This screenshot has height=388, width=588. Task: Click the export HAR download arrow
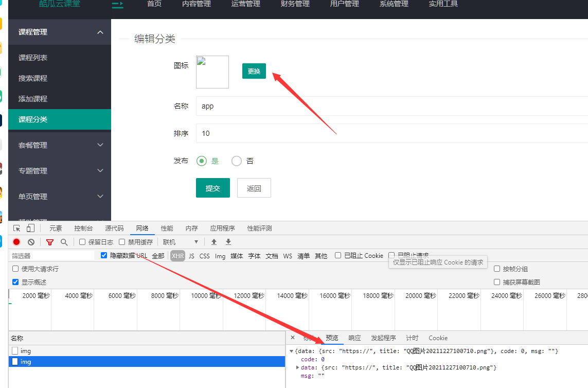[228, 242]
